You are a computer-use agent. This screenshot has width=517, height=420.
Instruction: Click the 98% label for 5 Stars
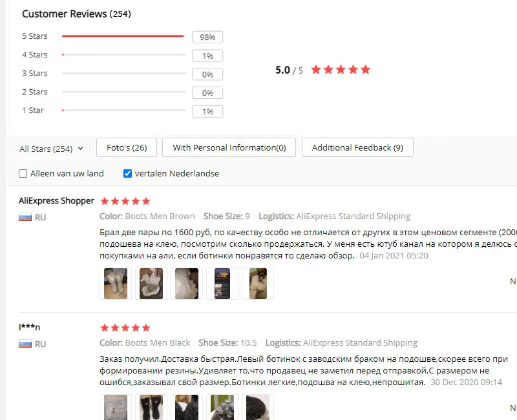(207, 37)
